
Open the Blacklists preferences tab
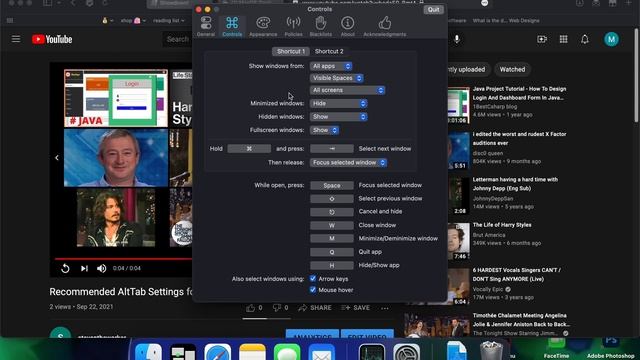321,27
